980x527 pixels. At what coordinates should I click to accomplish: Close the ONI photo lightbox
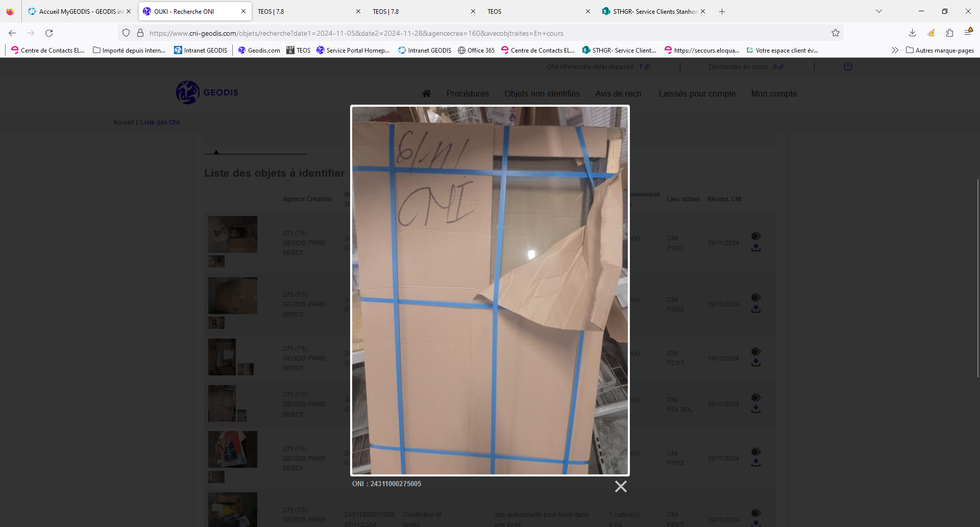pos(621,486)
